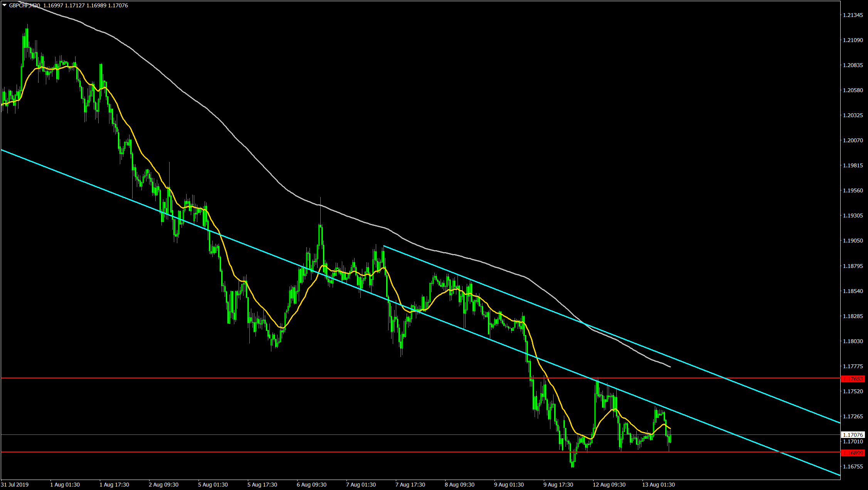Click the 1.17265 price scale label

pos(853,416)
